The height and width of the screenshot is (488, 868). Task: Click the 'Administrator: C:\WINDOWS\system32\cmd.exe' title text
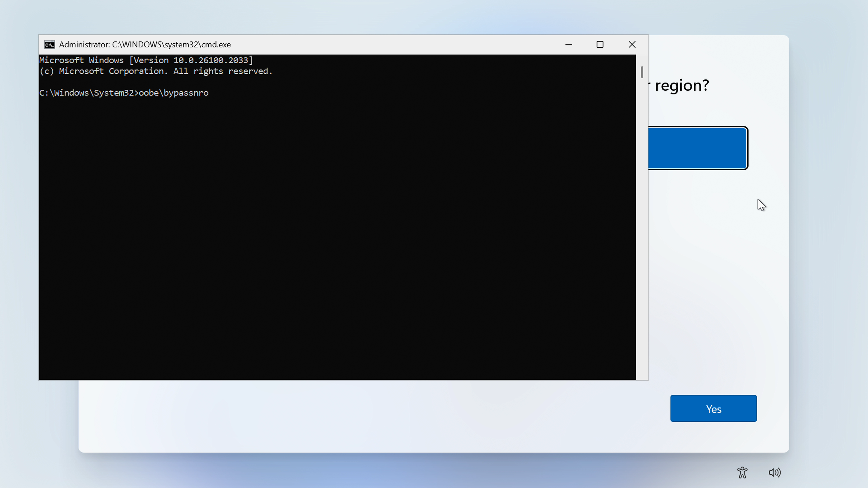point(145,45)
